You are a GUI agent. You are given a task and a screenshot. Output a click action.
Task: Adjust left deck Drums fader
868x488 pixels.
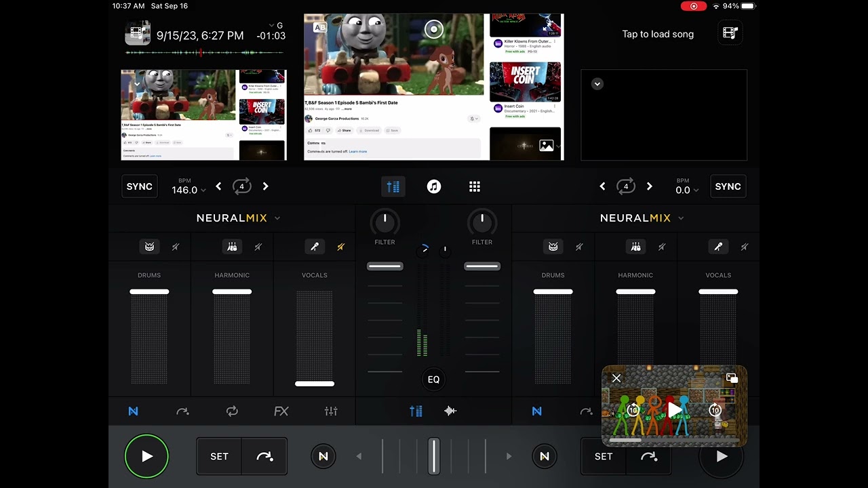(x=149, y=291)
